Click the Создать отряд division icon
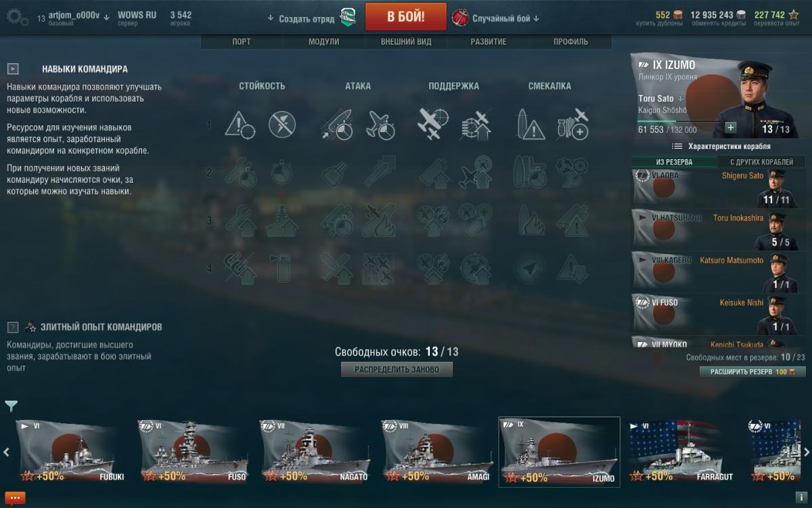The width and height of the screenshot is (812, 508). 348,18
